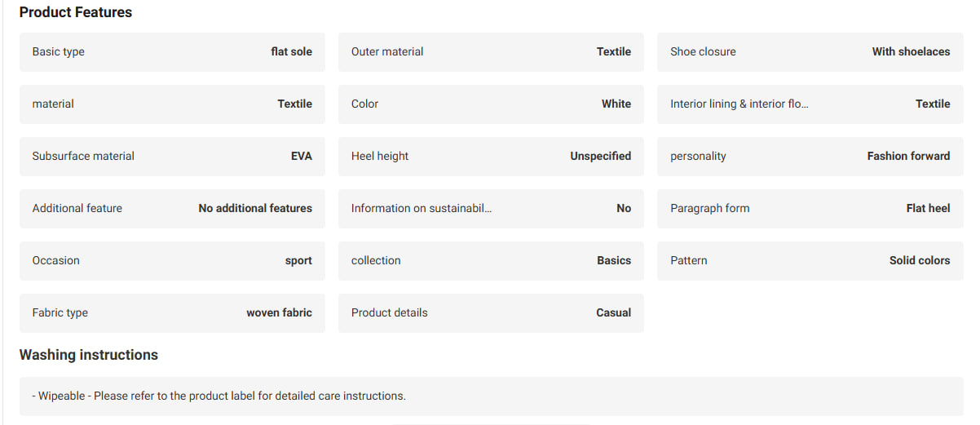Click the Additional feature cell
The image size is (980, 425).
pos(172,208)
